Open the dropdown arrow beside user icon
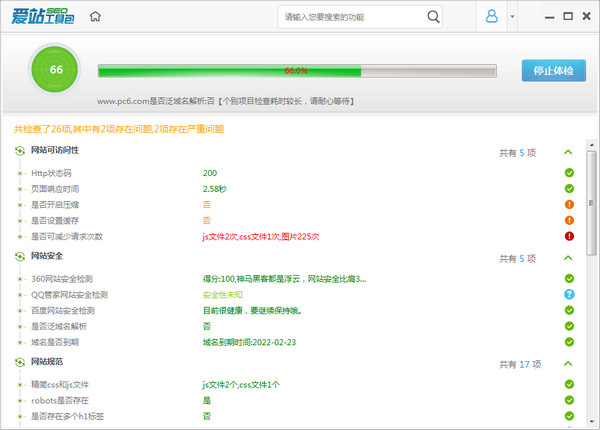Image resolution: width=600 pixels, height=430 pixels. click(512, 16)
